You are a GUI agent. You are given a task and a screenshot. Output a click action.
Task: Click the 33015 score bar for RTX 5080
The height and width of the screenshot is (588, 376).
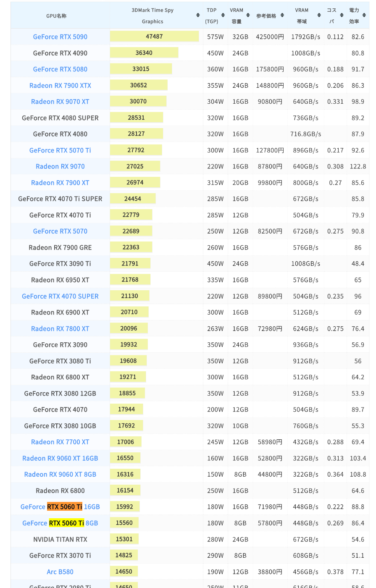click(x=141, y=69)
